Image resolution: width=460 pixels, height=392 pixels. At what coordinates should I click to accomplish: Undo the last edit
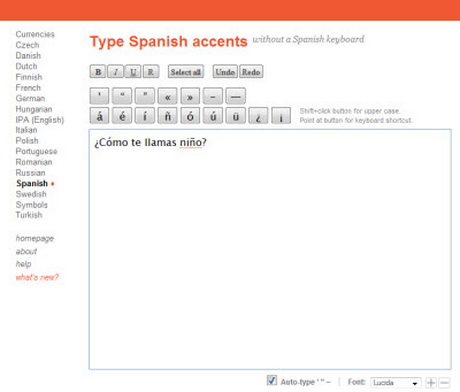[225, 72]
